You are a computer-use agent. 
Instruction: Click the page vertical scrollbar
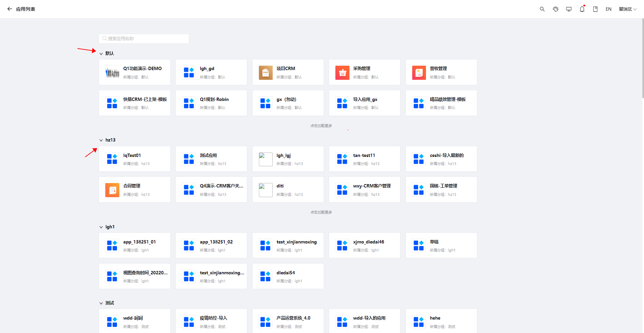click(642, 58)
